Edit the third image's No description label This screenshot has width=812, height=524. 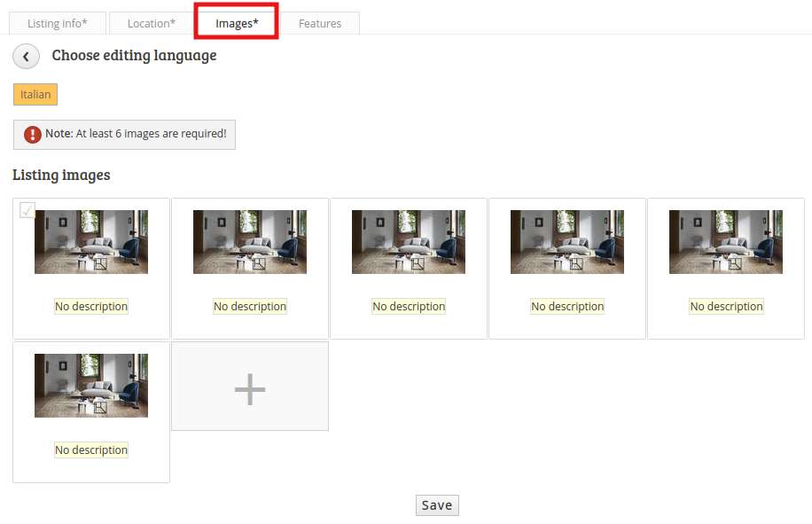tap(409, 307)
